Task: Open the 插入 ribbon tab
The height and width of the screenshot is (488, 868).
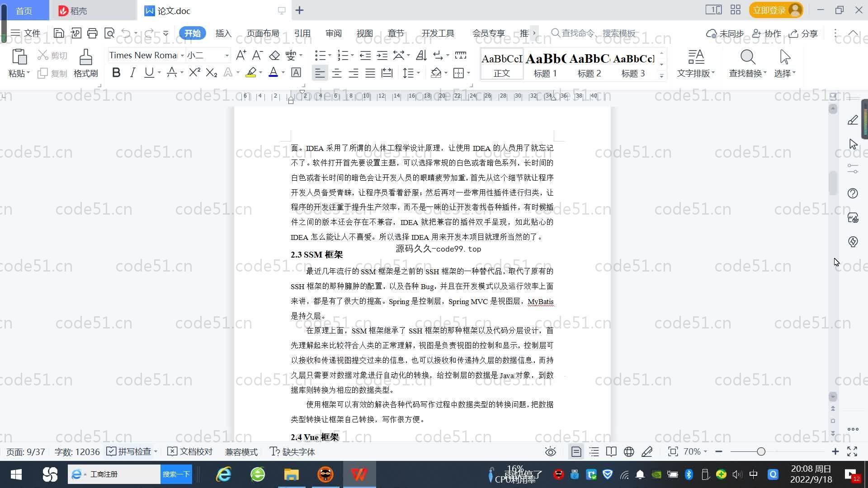Action: click(x=223, y=33)
